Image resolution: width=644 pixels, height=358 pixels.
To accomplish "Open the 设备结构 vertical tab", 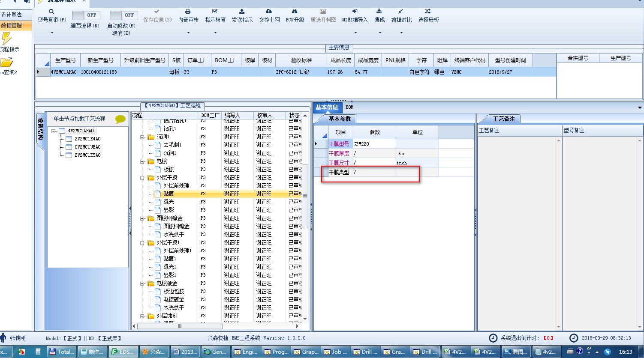I will [40, 130].
